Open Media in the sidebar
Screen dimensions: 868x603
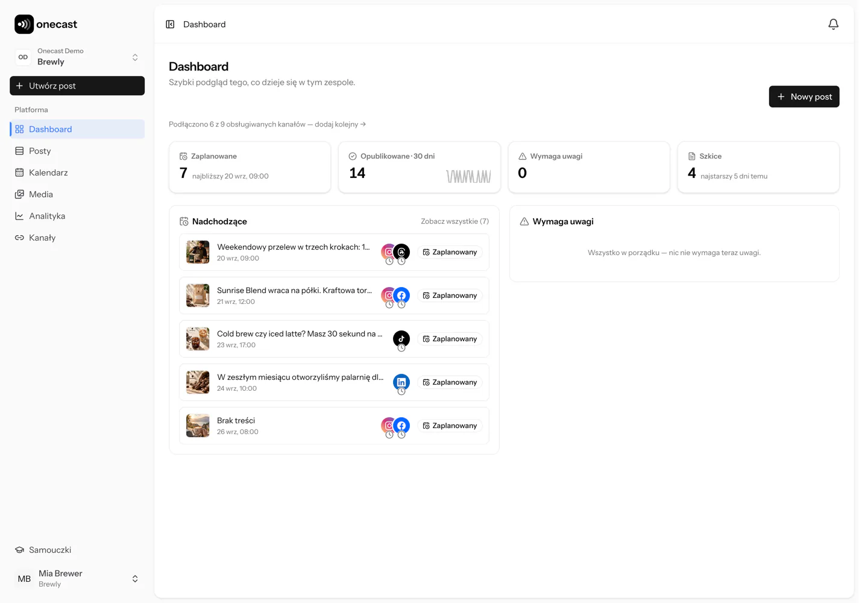77,194
